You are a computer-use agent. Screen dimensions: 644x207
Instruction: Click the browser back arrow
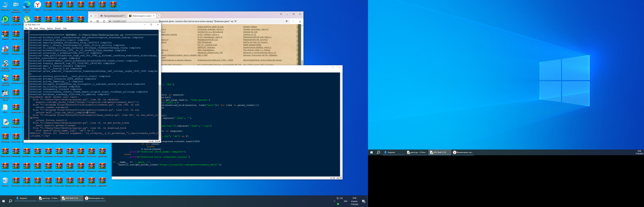tap(92, 21)
